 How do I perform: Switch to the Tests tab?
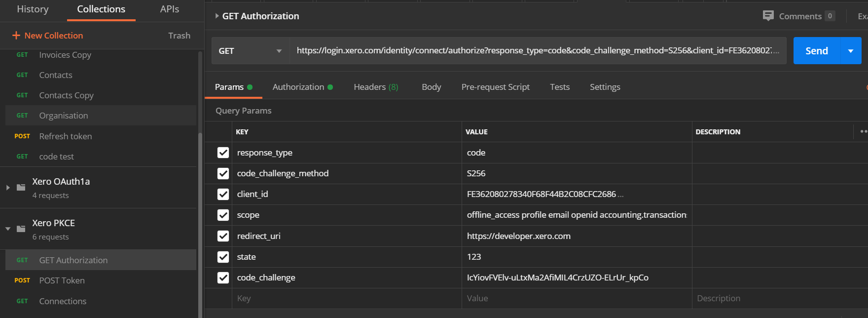(x=560, y=87)
